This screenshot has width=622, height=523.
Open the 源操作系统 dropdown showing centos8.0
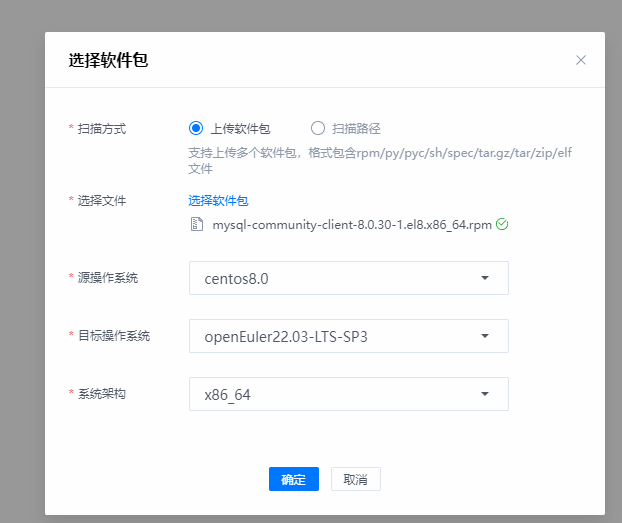click(348, 278)
